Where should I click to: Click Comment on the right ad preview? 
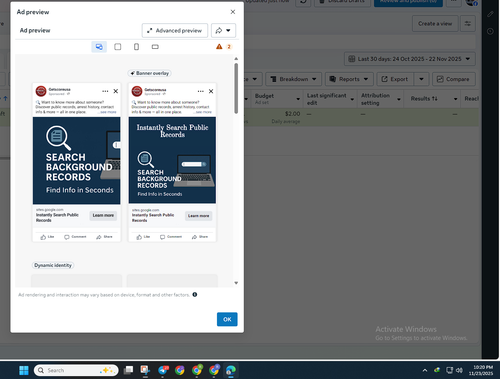[x=171, y=237]
